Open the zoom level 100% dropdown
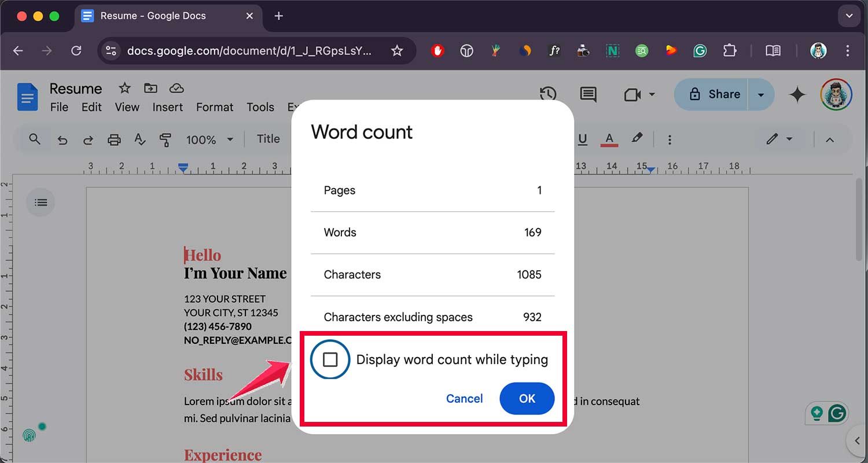The width and height of the screenshot is (868, 463). point(209,139)
